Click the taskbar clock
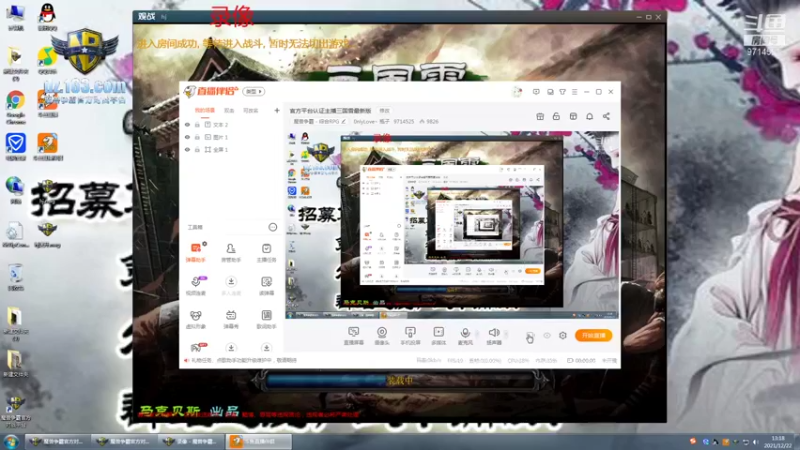Image resolution: width=800 pixels, height=450 pixels. tap(778, 441)
